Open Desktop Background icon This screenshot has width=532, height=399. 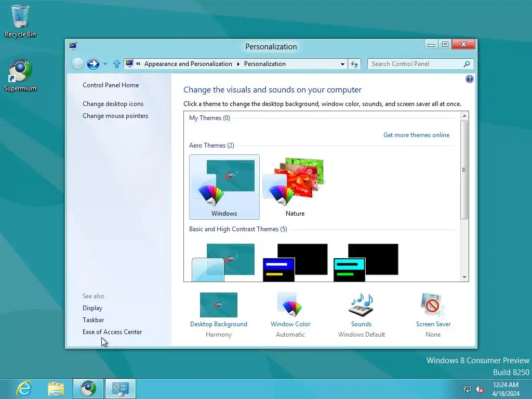[x=219, y=304]
